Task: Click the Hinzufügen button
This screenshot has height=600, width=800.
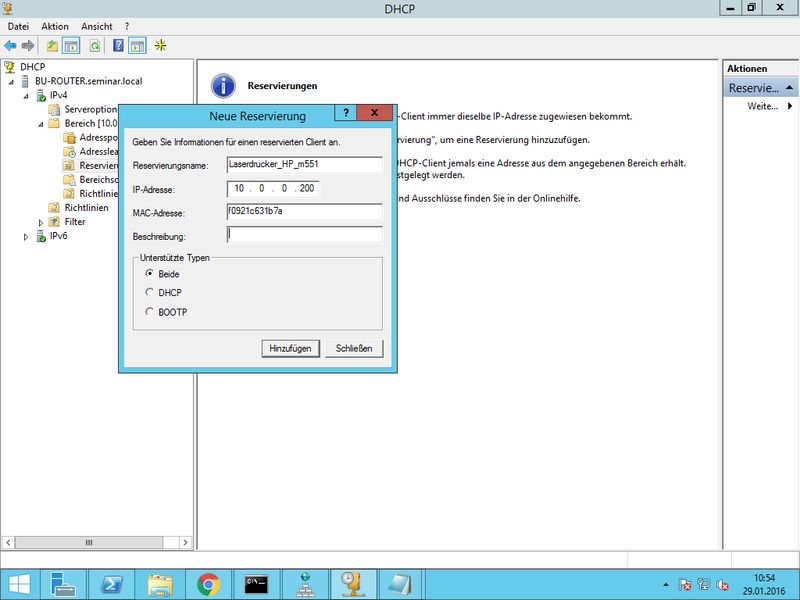Action: (291, 348)
